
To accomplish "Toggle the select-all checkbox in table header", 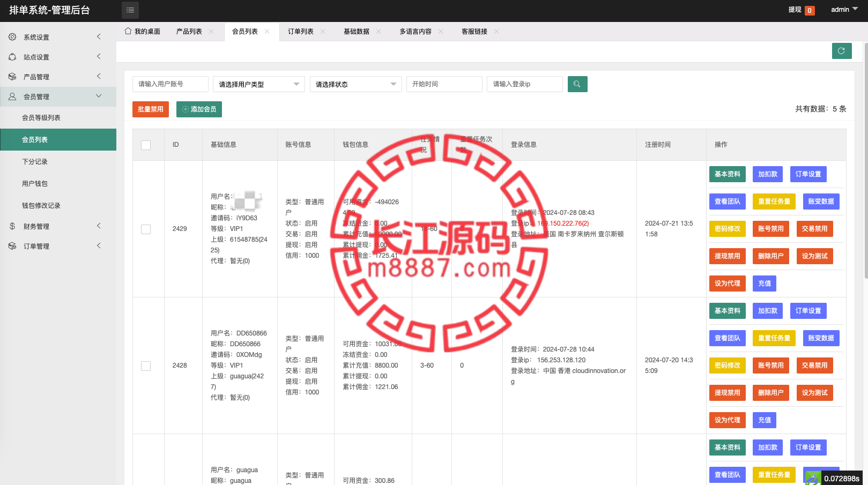I will click(146, 145).
